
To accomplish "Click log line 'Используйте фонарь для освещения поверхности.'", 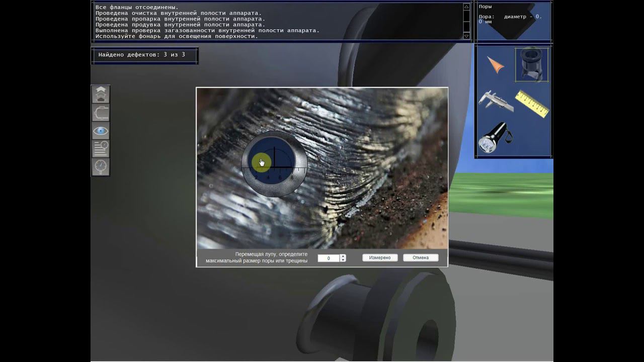I will (177, 36).
